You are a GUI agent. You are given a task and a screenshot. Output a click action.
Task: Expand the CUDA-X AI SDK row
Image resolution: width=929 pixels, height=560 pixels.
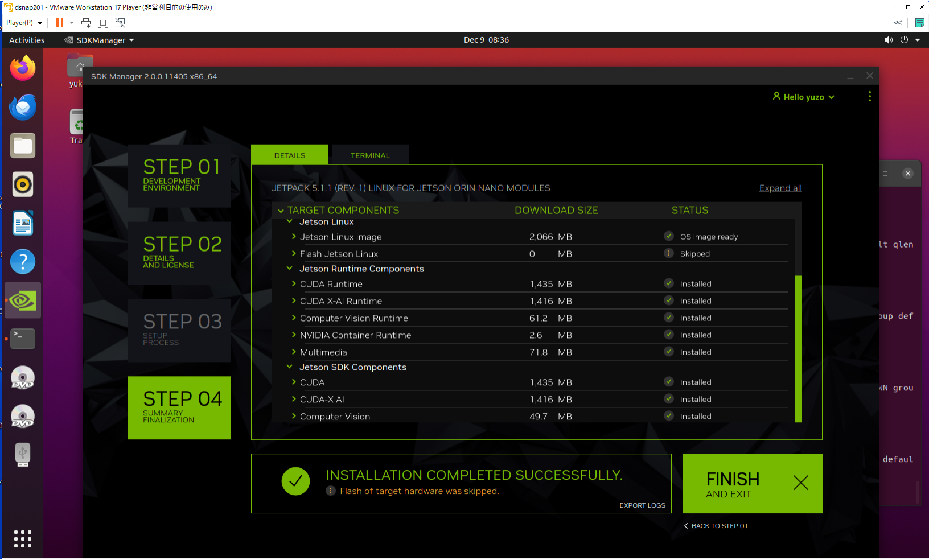coord(294,399)
